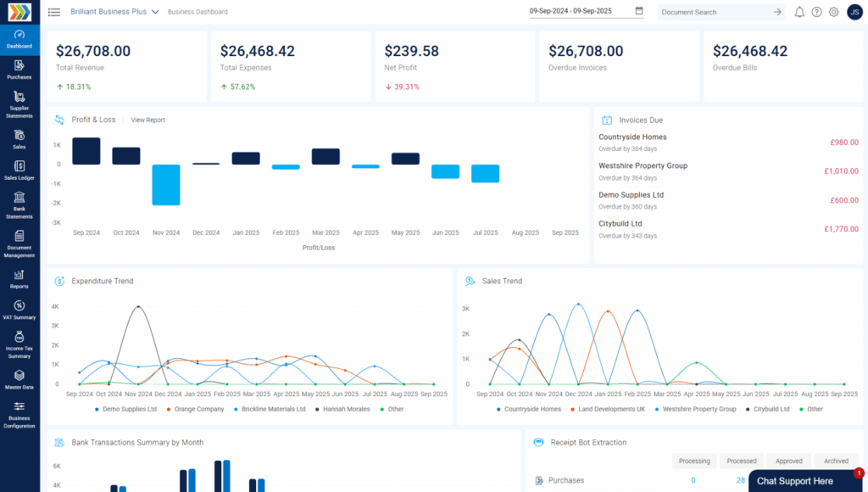Image resolution: width=868 pixels, height=492 pixels.
Task: Click the Nov 2024 loss bar
Action: click(x=166, y=185)
